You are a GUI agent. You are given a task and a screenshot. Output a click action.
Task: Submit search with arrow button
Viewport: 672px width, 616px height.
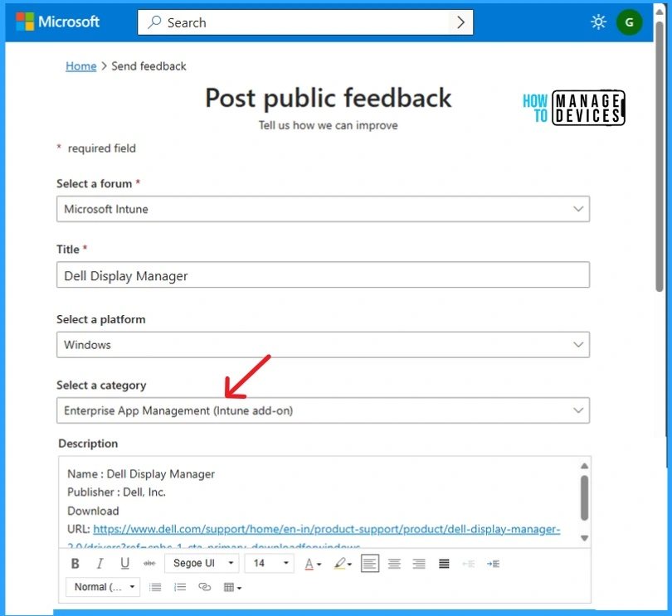click(x=460, y=22)
